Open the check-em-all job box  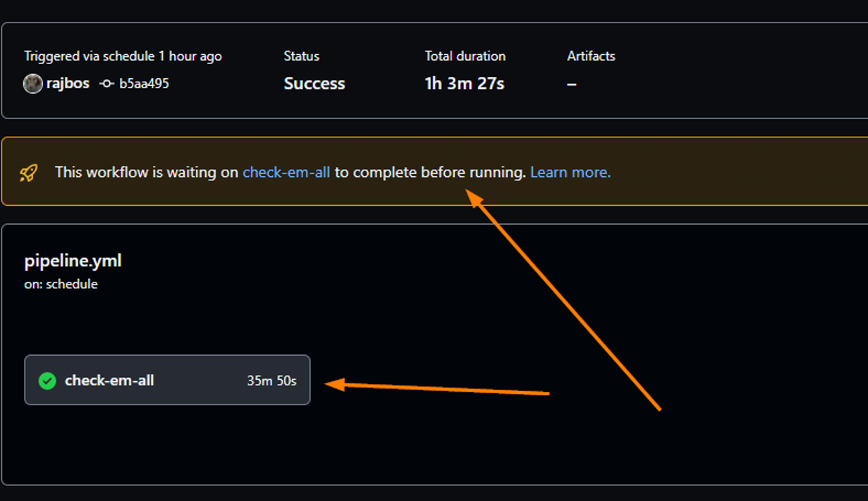[x=167, y=381]
